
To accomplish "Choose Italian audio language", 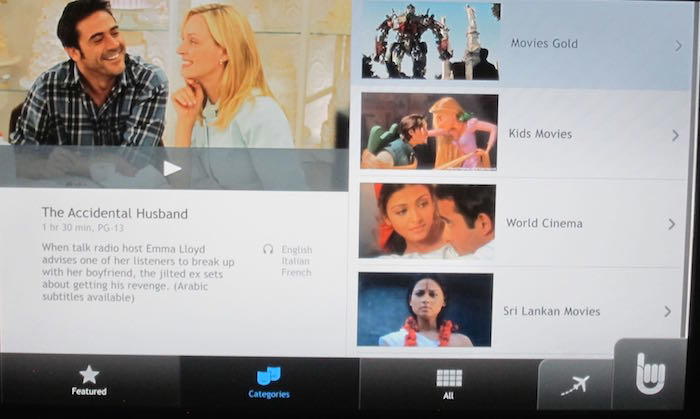I will pos(296,261).
